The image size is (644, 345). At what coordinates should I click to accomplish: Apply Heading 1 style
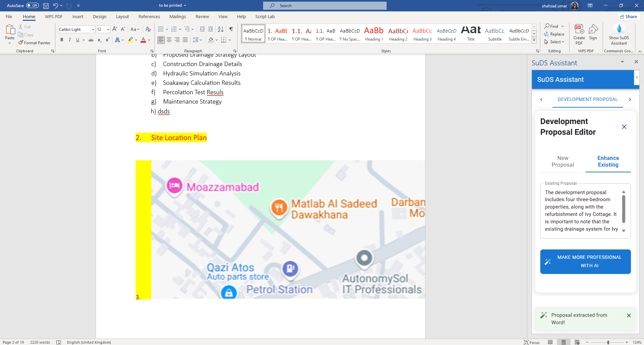point(374,34)
